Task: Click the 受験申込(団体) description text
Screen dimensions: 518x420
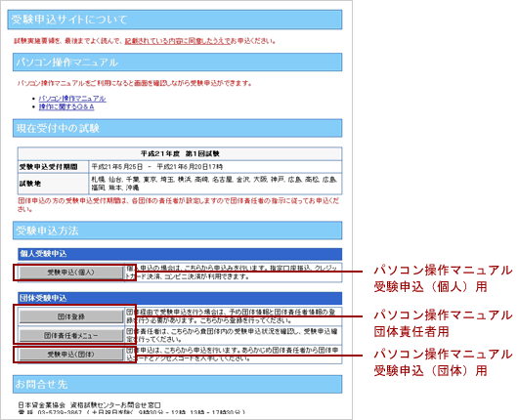Action: (233, 354)
